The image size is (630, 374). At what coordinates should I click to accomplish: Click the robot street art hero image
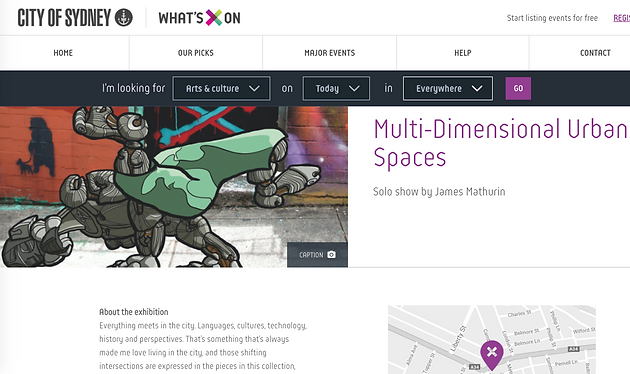pyautogui.click(x=174, y=187)
